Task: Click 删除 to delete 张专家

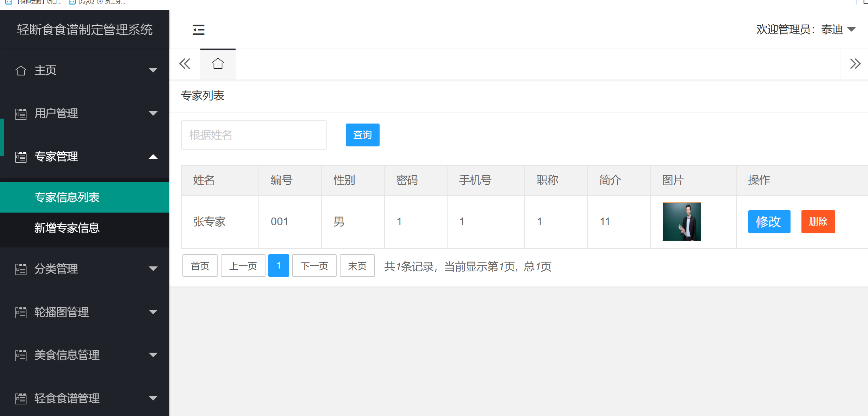Action: coord(818,222)
